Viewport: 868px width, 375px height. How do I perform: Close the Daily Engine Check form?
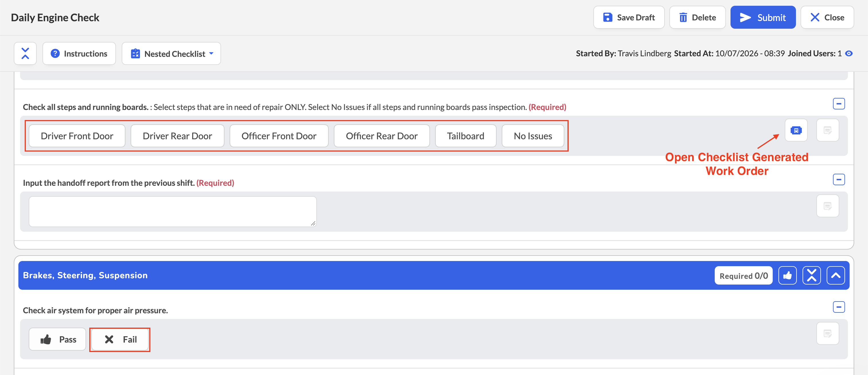pyautogui.click(x=827, y=17)
